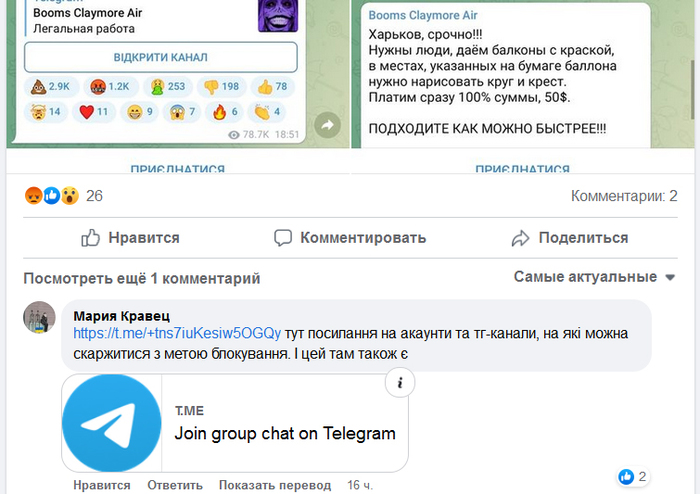Click the vomiting emoji reaction 253
The image size is (700, 494).
168,87
